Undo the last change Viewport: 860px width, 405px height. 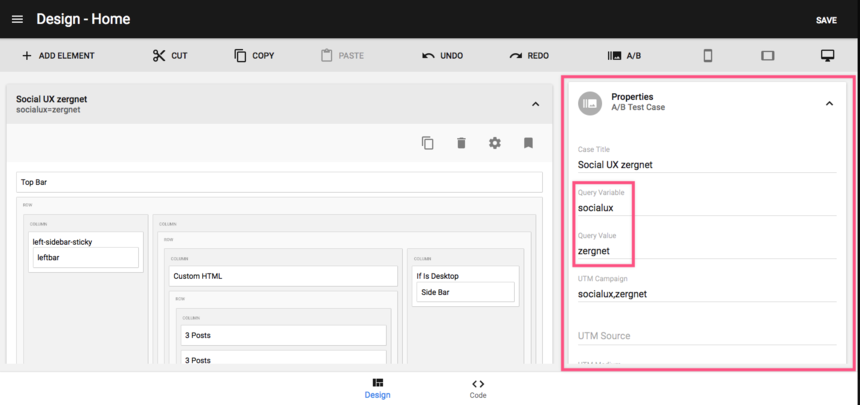(442, 56)
